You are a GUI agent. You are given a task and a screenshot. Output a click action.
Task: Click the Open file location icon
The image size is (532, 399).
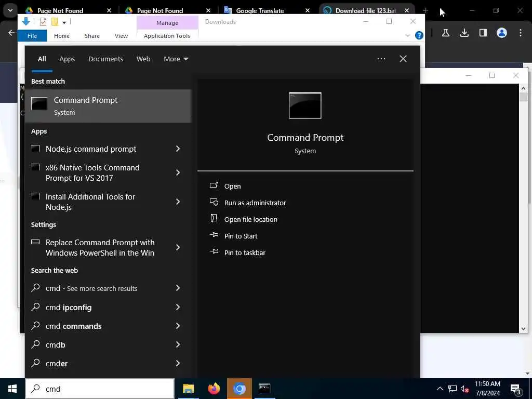pos(214,219)
